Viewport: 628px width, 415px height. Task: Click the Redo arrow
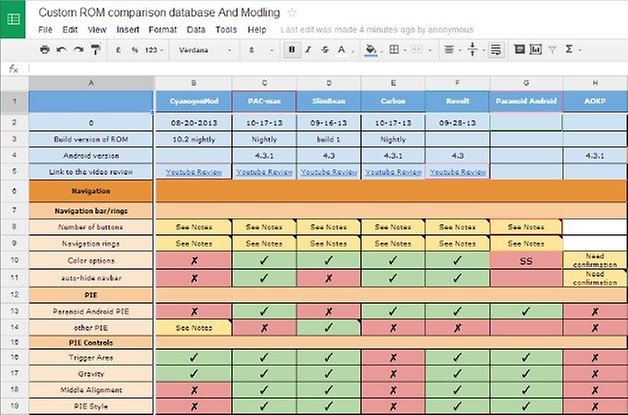[78, 50]
